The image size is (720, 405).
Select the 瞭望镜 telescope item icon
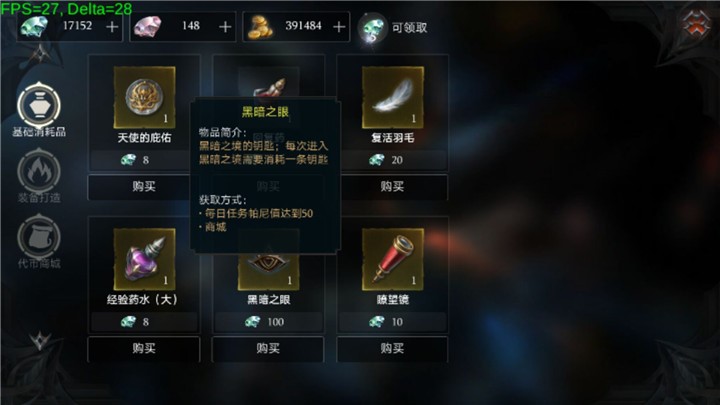[393, 259]
